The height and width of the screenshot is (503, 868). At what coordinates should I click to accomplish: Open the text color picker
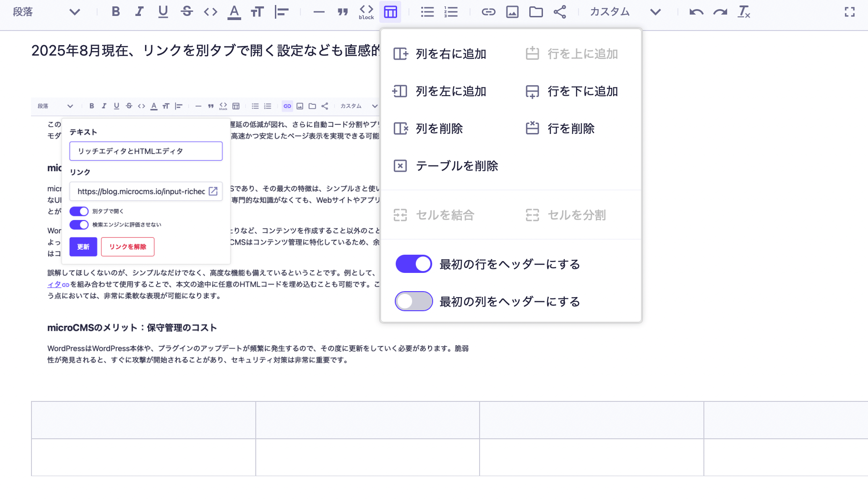233,12
